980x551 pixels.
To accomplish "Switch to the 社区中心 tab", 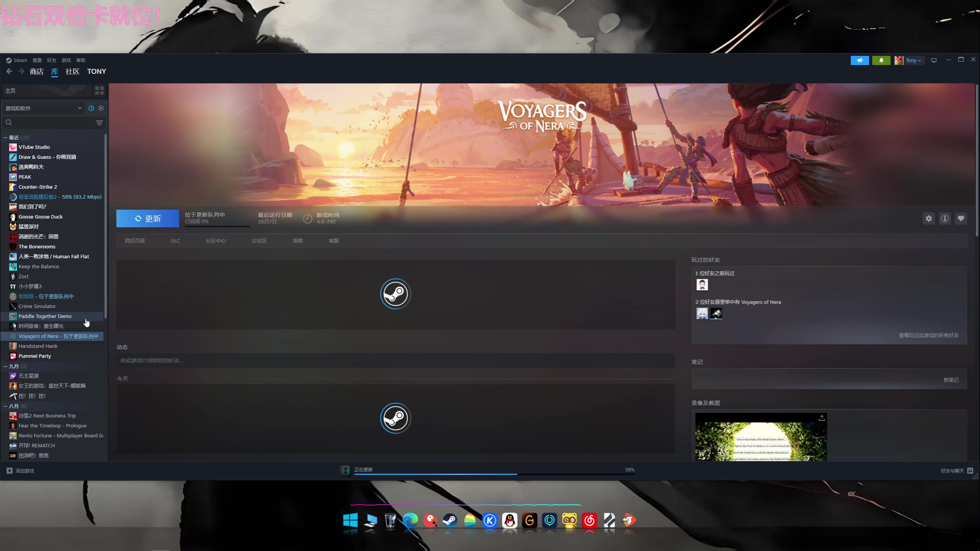I will 216,241.
